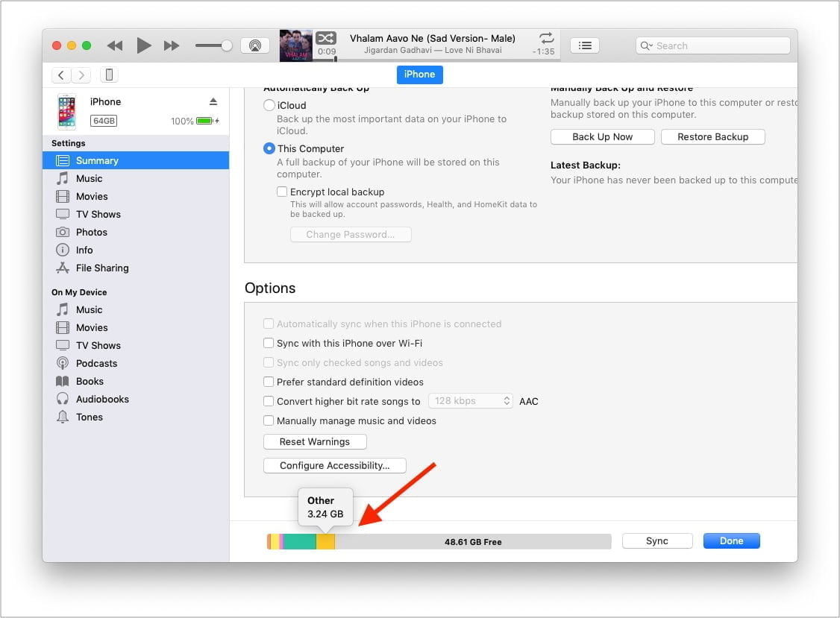
Task: Open Summary in Settings
Action: point(136,161)
